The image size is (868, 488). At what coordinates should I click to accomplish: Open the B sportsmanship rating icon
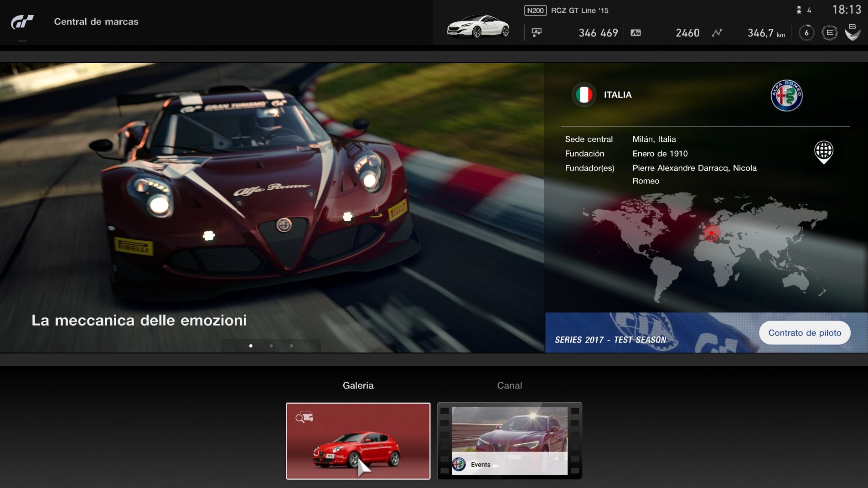pos(853,32)
